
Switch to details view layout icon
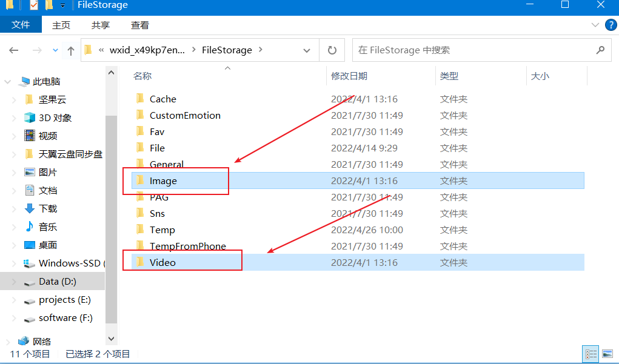pyautogui.click(x=591, y=354)
